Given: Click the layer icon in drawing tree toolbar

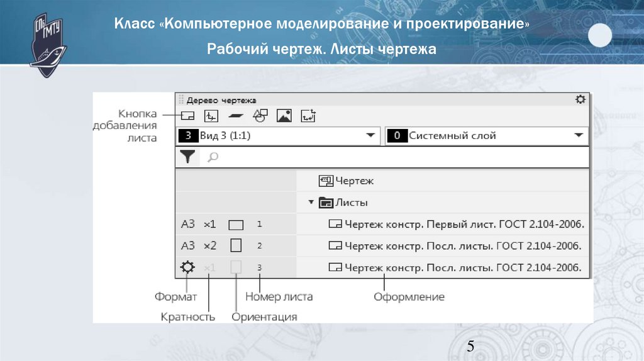Looking at the screenshot, I should click(x=236, y=116).
